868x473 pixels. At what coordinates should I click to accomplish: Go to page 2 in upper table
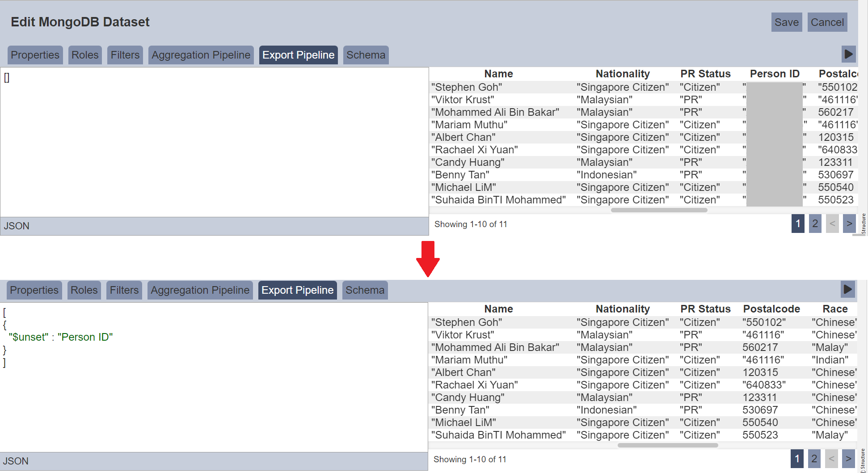tap(815, 224)
